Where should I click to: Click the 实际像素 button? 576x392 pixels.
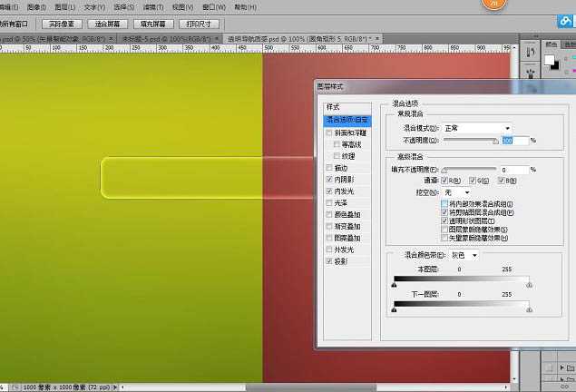click(62, 24)
